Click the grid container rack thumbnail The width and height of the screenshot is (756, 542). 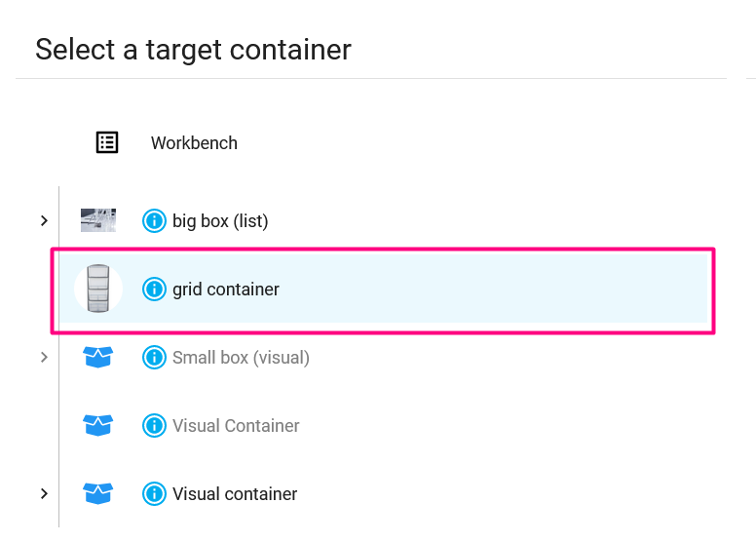coord(98,289)
